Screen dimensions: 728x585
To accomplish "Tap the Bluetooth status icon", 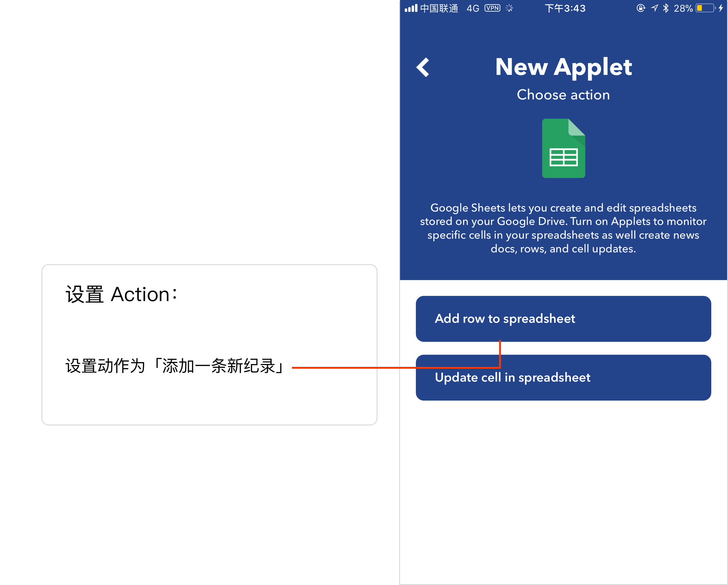I will click(x=666, y=8).
